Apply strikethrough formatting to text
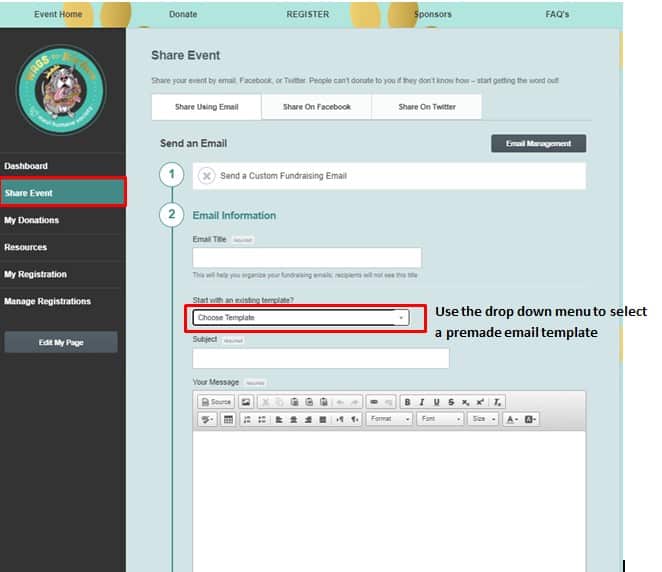This screenshot has height=572, width=662. (x=452, y=402)
